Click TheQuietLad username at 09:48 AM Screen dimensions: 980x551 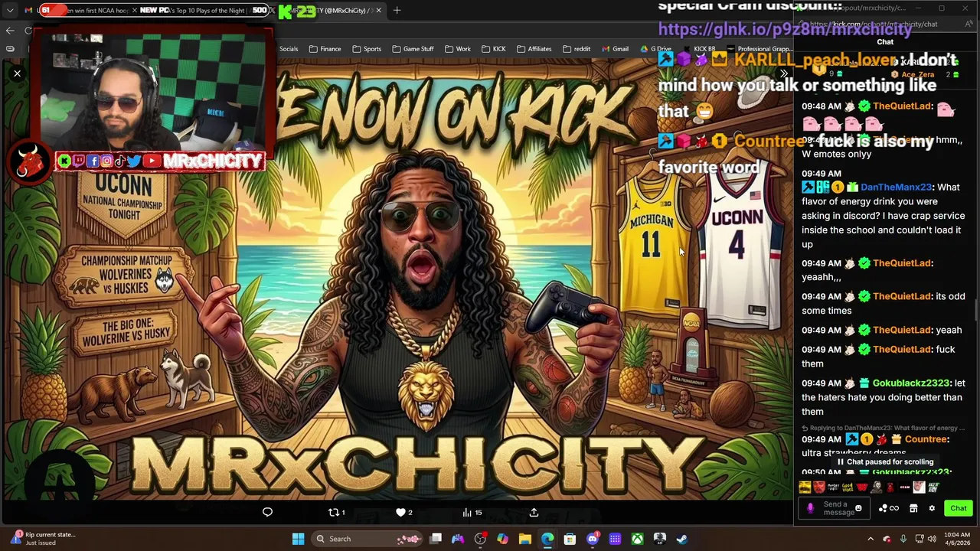[902, 106]
